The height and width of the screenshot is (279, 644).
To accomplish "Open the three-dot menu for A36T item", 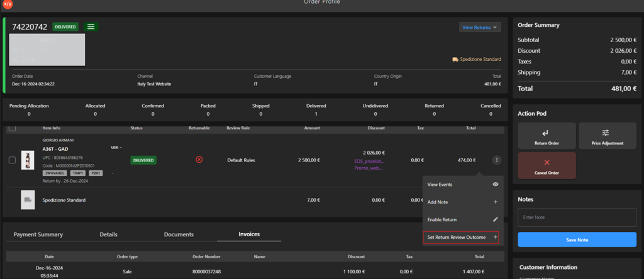I will tap(497, 160).
